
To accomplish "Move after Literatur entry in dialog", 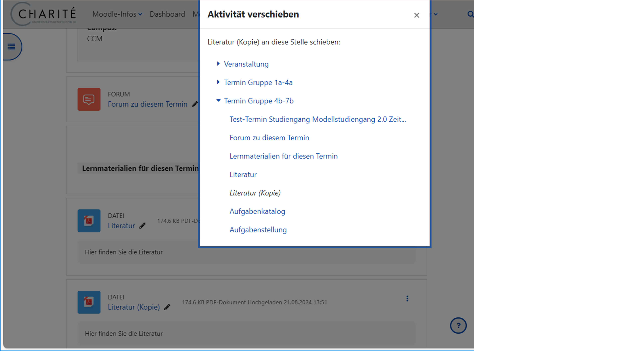I will point(243,175).
